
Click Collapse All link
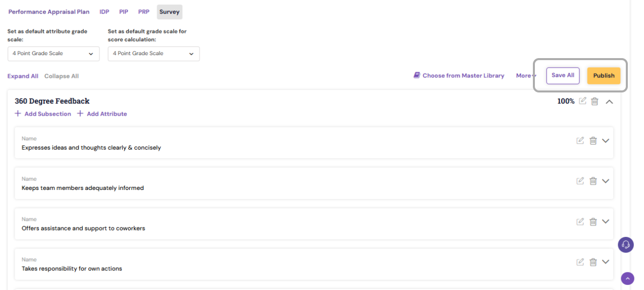tap(62, 76)
